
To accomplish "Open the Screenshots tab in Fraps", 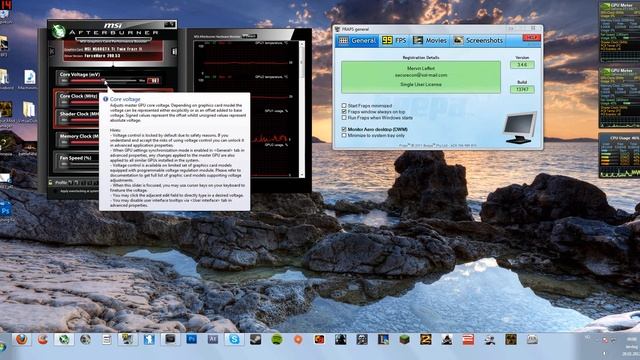I will pos(478,40).
